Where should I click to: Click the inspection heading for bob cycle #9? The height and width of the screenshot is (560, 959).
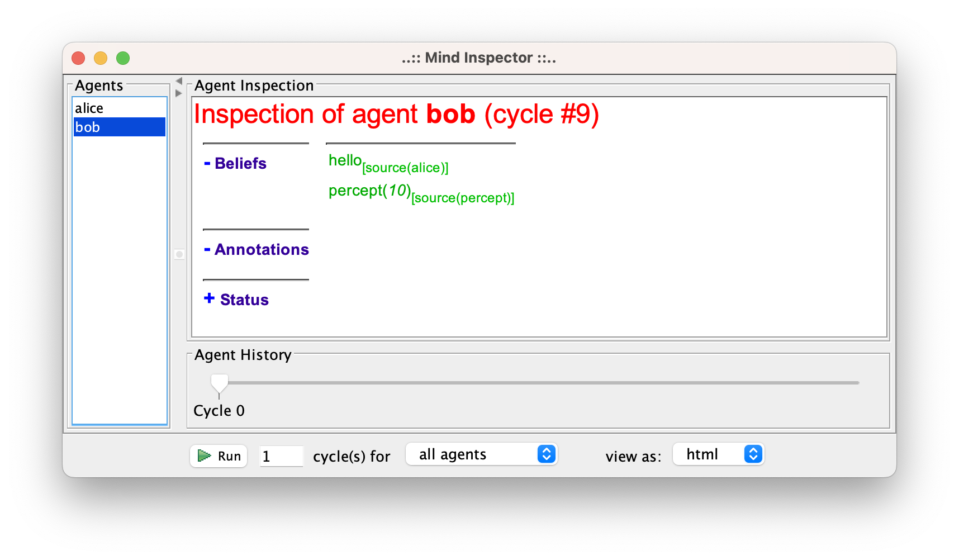point(396,115)
